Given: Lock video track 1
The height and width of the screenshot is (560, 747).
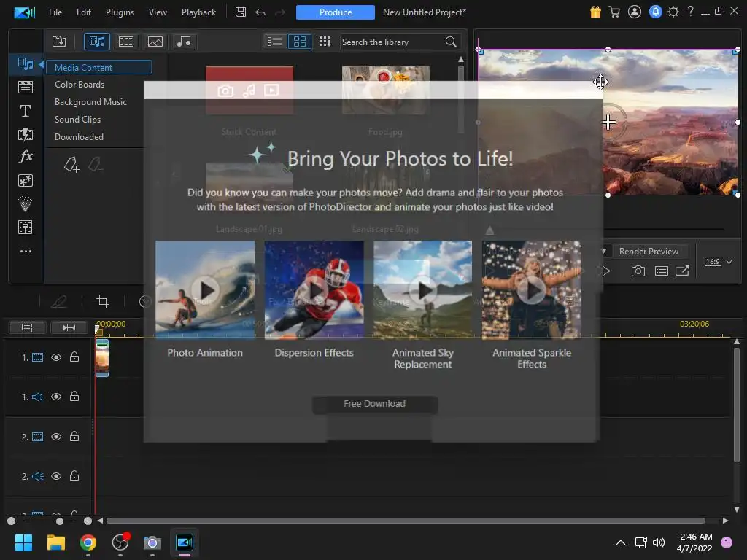Looking at the screenshot, I should [74, 357].
